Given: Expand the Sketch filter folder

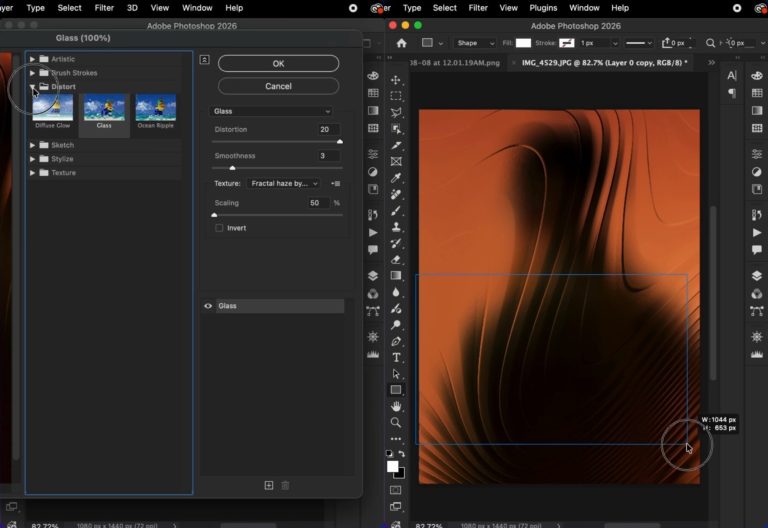Looking at the screenshot, I should tap(32, 145).
